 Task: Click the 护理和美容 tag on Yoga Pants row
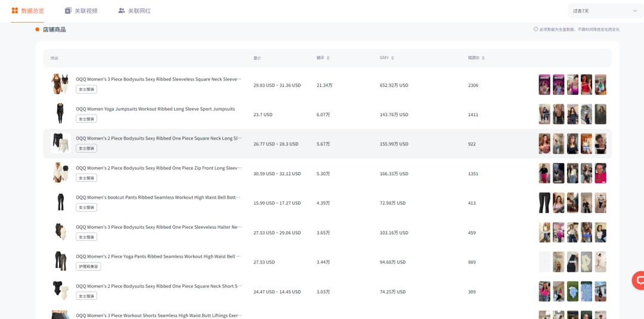[x=88, y=267]
